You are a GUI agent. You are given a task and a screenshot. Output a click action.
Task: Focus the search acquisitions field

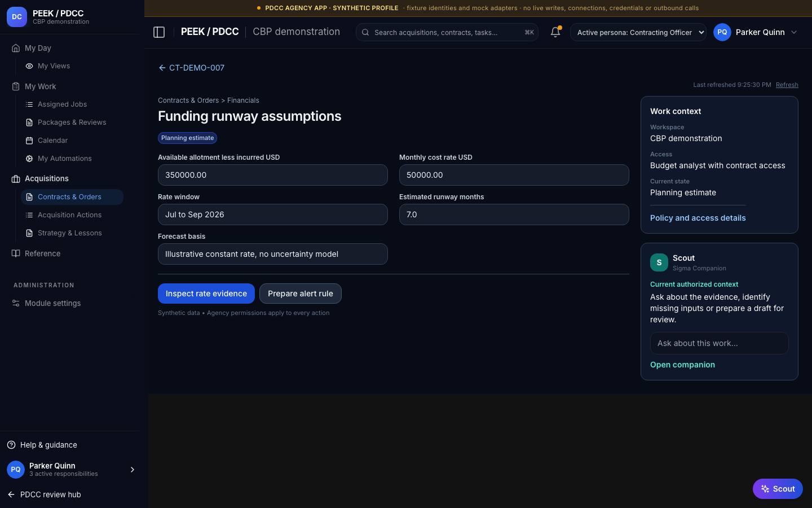point(447,32)
